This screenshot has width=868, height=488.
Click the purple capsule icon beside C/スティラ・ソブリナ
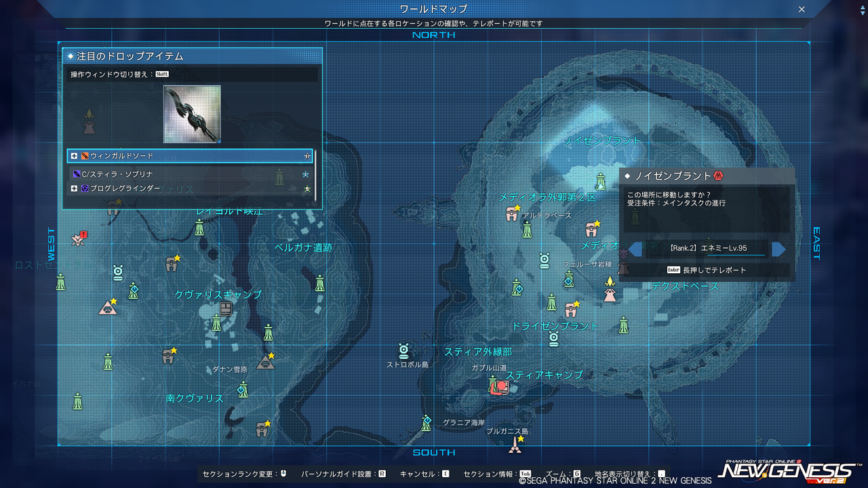coord(77,174)
